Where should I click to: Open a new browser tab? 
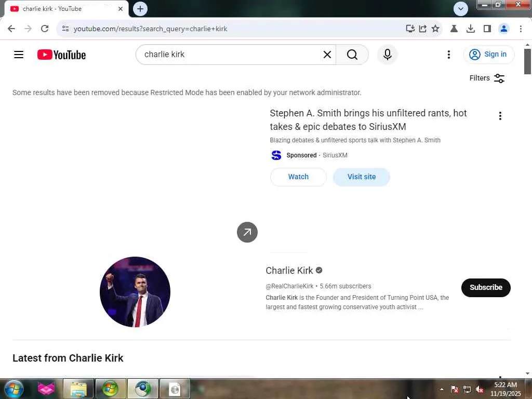(x=140, y=9)
